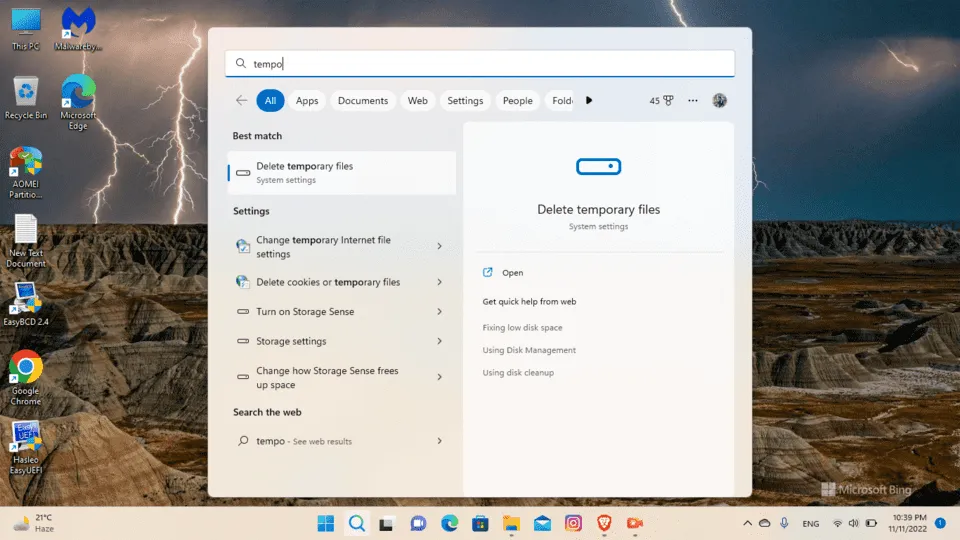Expand Change how Storage Sense chevron
Screen dimensions: 960x540
coord(440,377)
